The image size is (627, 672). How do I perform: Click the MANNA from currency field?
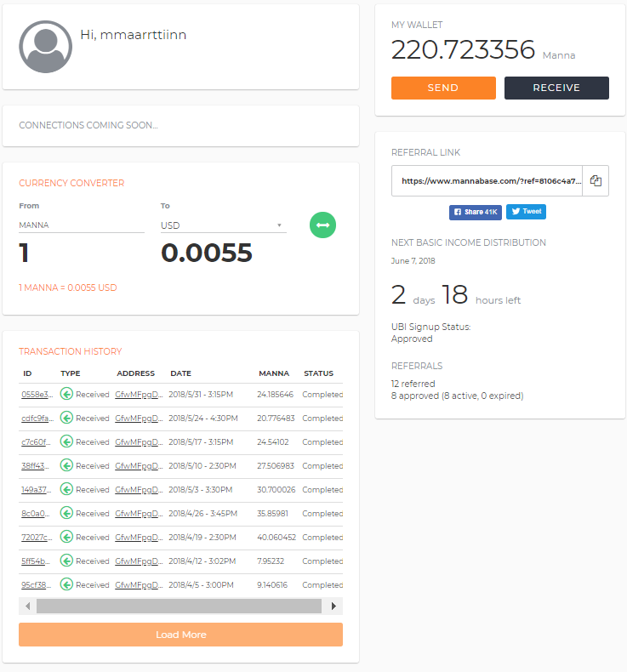click(x=82, y=225)
